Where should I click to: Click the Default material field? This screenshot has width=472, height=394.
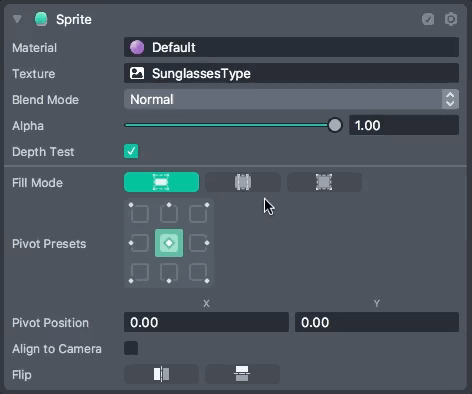click(x=291, y=47)
